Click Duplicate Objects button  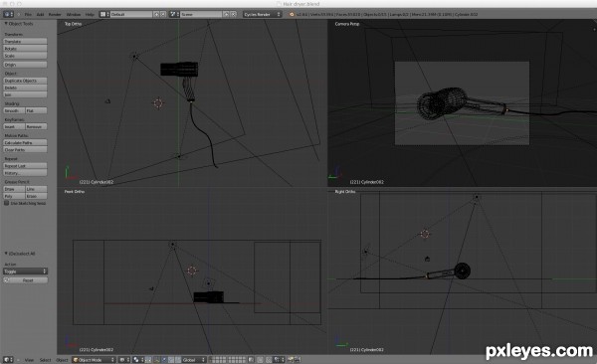(x=25, y=81)
